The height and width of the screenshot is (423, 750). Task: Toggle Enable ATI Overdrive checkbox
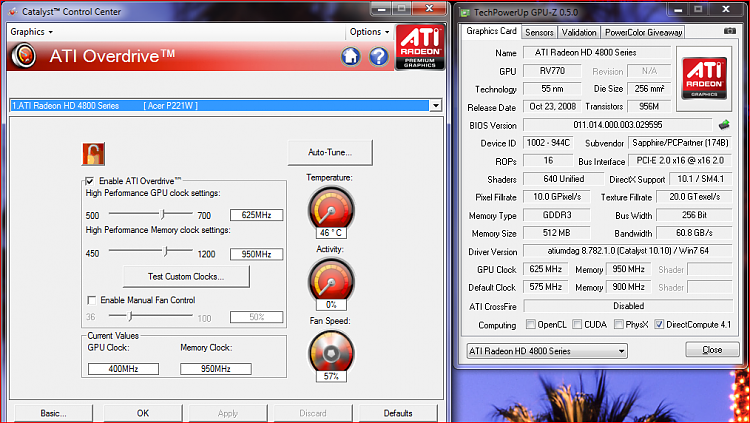click(x=89, y=181)
